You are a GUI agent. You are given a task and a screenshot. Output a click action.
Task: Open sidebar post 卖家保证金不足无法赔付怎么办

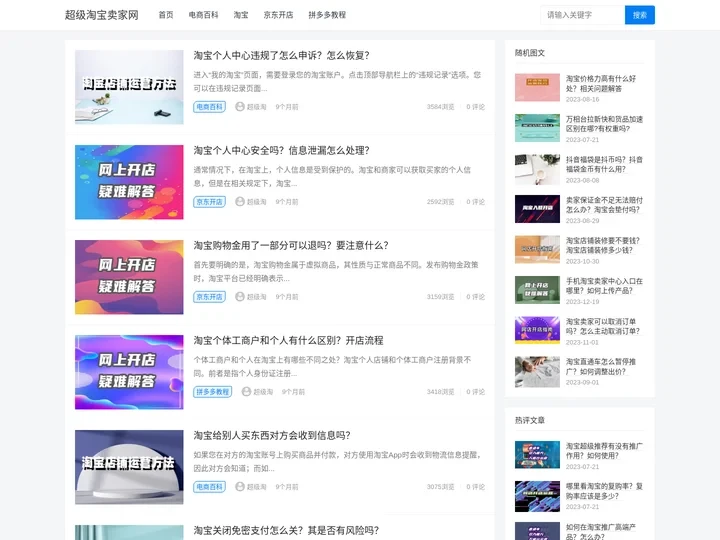click(604, 205)
